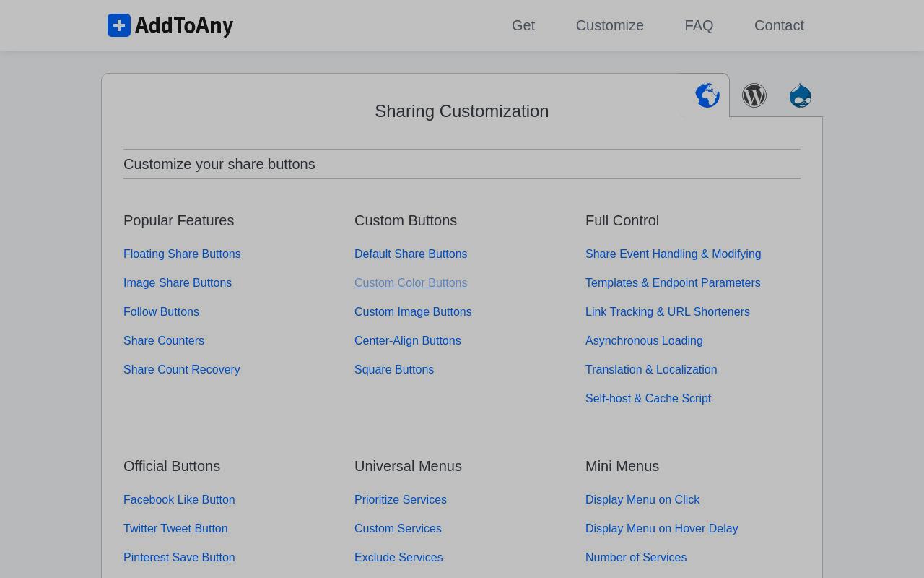Click the Mini Menus heading
Image resolution: width=924 pixels, height=578 pixels.
click(x=622, y=466)
